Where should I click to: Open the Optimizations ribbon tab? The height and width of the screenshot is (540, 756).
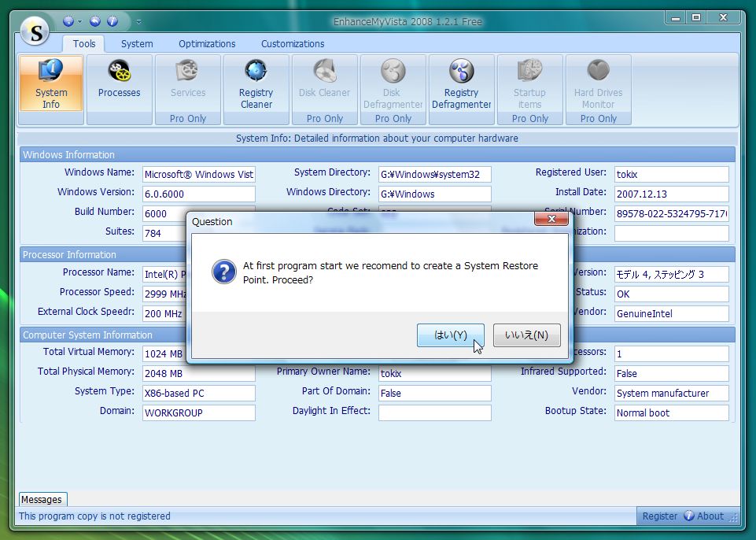click(x=207, y=43)
